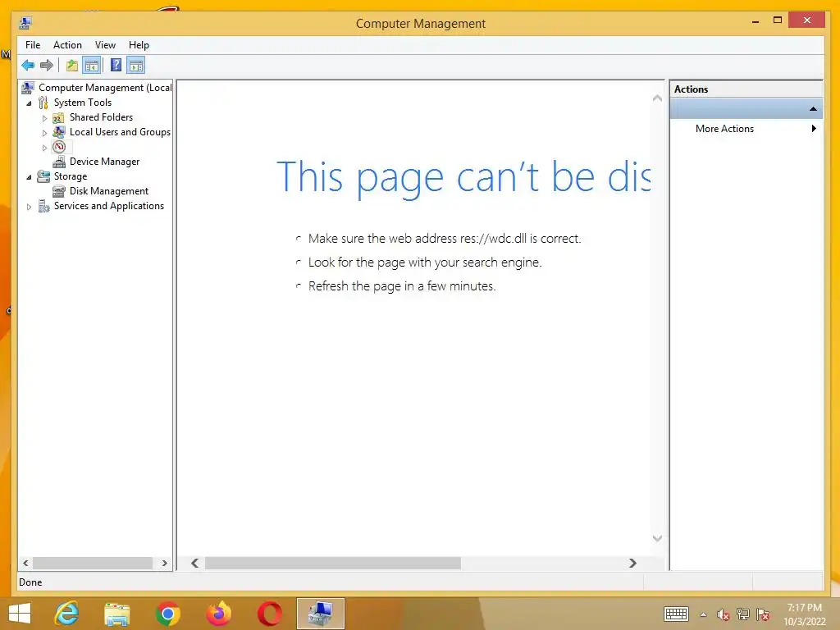Toggle the Show/Hide Action Pane icon
Viewport: 840px width, 630px height.
[136, 66]
